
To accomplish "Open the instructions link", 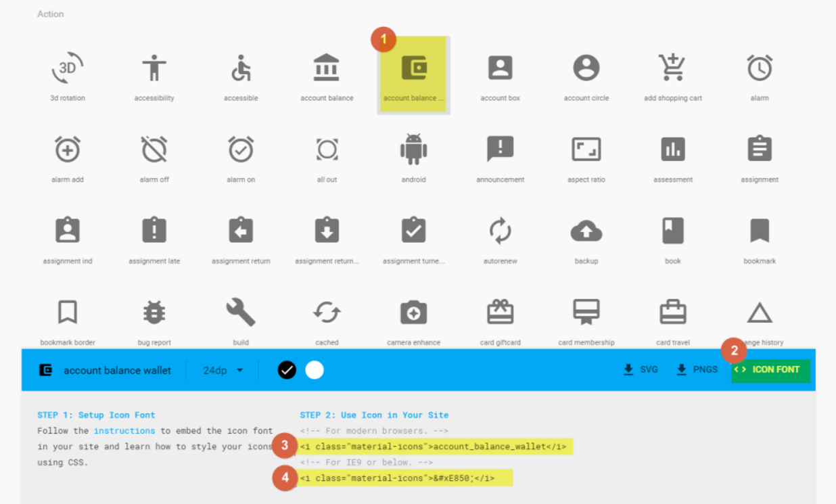I will click(x=124, y=430).
